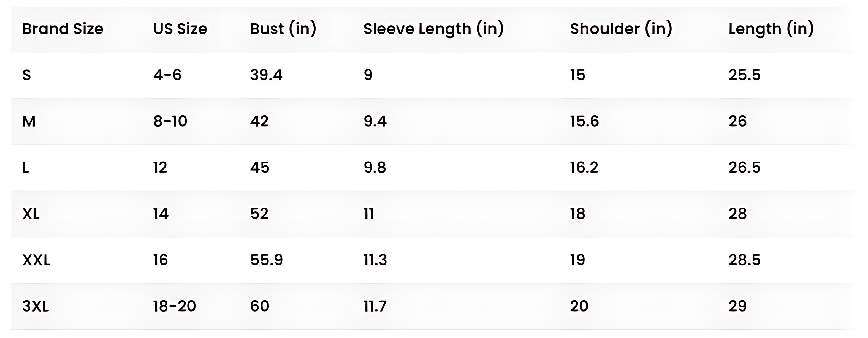
Task: Click the M brand size cell
Action: pos(29,121)
